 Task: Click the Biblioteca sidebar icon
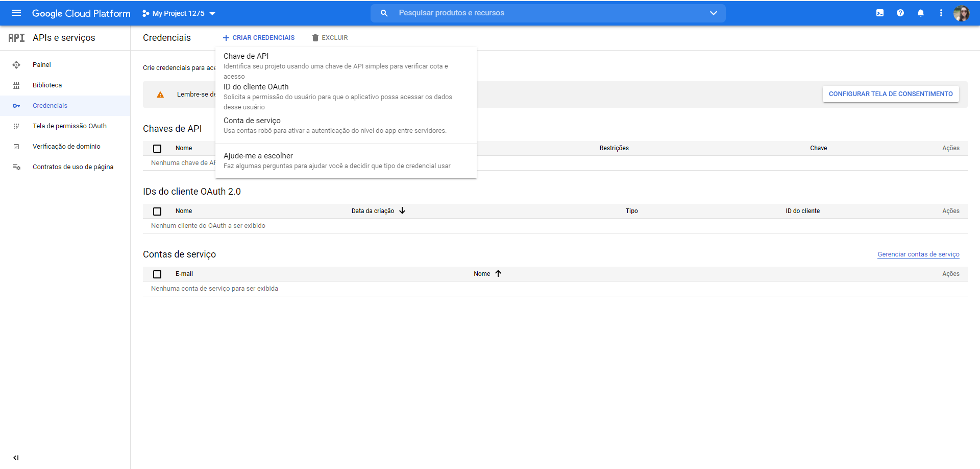point(16,85)
